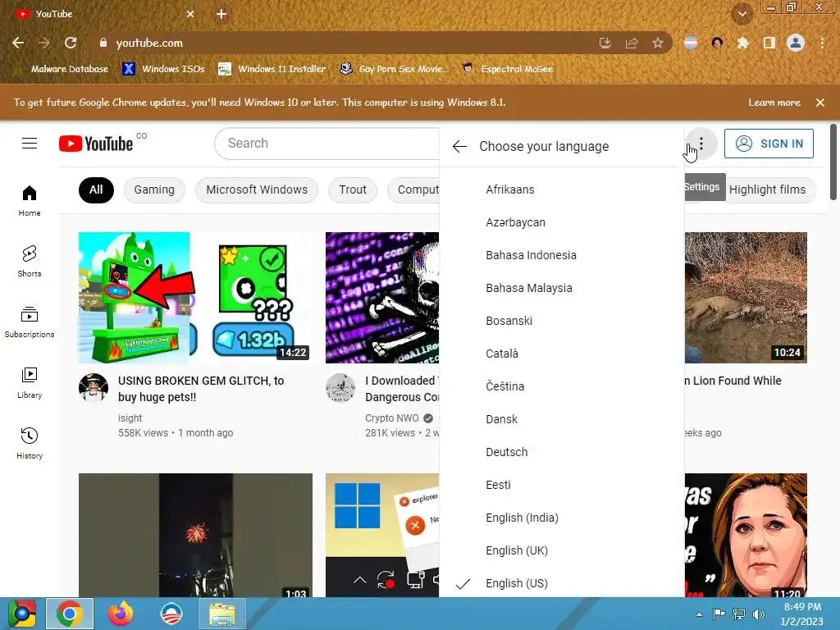Screen dimensions: 840x630
Task: Select the All filter chip
Action: pyautogui.click(x=97, y=189)
